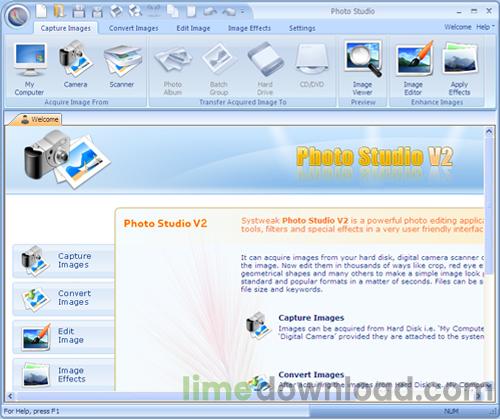The height and width of the screenshot is (420, 500).
Task: Select the Welcome document tab
Action: (x=35, y=119)
